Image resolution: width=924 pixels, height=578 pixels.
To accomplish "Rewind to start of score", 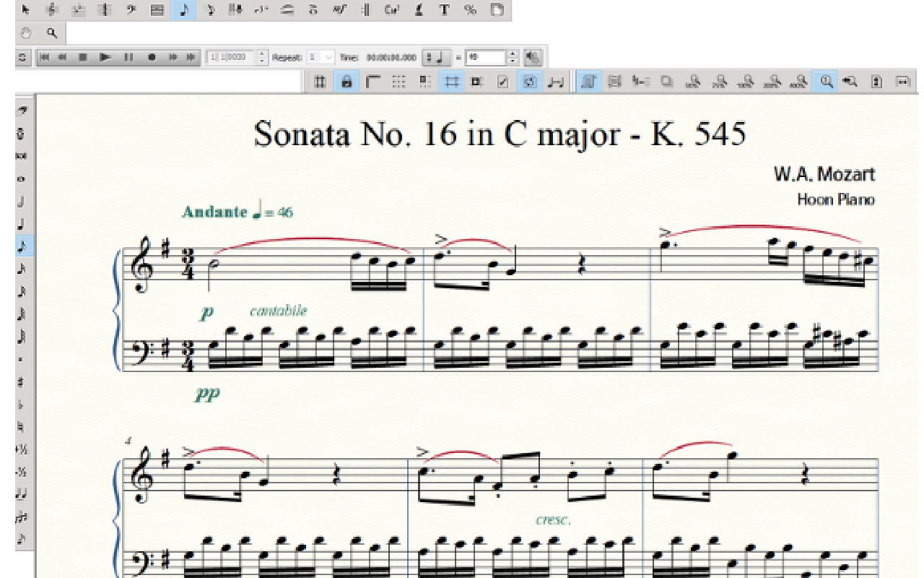I will (43, 57).
